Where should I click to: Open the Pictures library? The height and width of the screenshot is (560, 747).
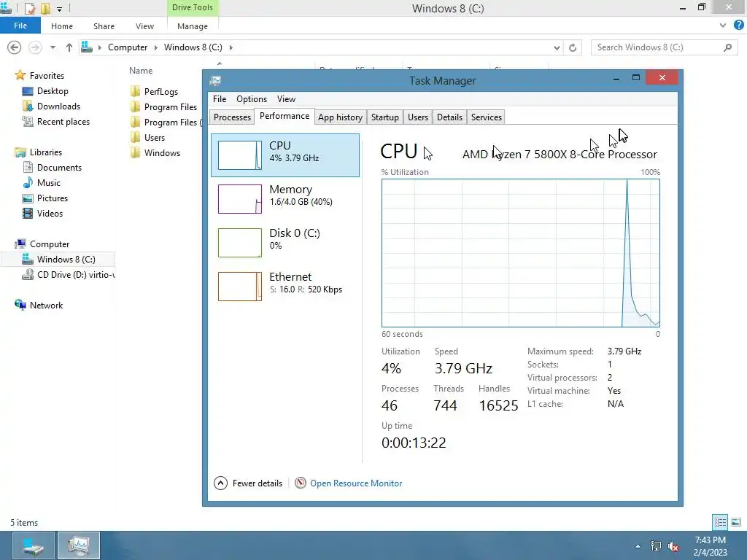click(x=52, y=198)
